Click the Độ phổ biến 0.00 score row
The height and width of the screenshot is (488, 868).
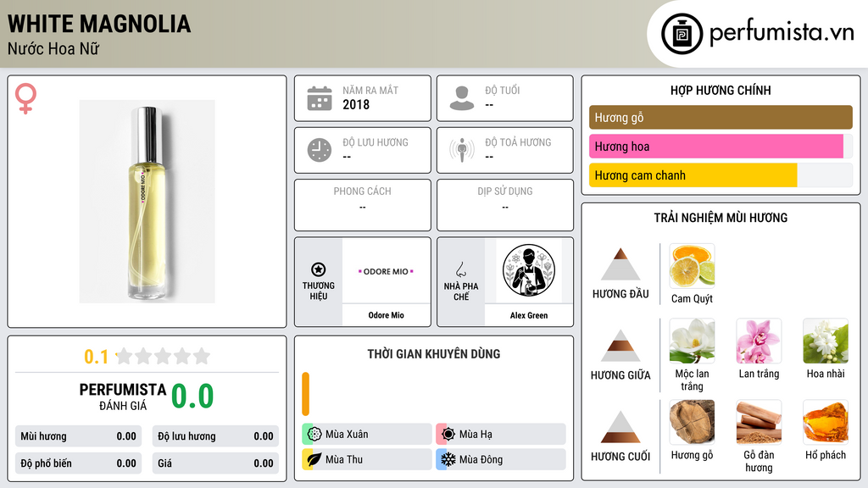(78, 463)
